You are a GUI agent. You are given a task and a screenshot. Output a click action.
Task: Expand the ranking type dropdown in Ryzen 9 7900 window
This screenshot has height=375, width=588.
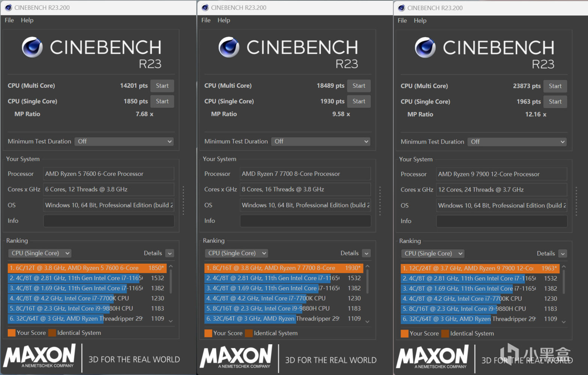[x=432, y=253]
